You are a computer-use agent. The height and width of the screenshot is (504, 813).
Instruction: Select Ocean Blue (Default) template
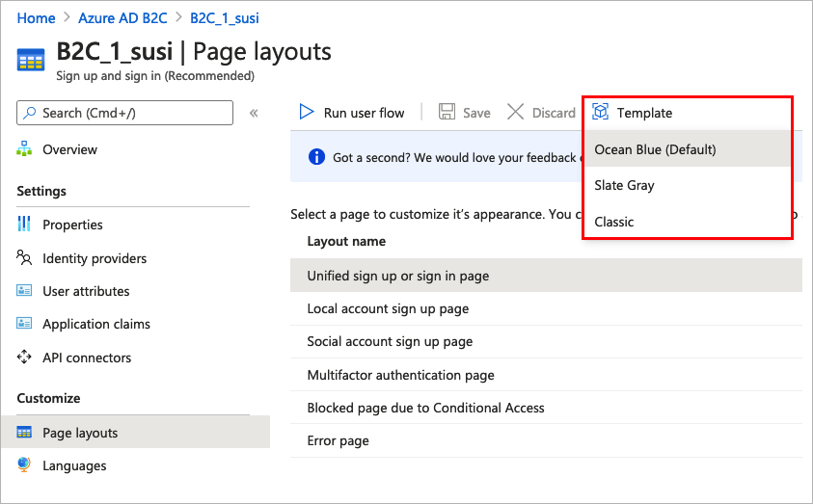656,149
